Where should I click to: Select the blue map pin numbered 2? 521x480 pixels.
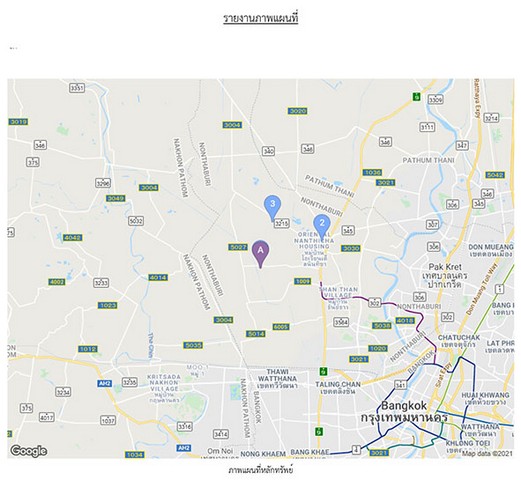[x=322, y=226]
